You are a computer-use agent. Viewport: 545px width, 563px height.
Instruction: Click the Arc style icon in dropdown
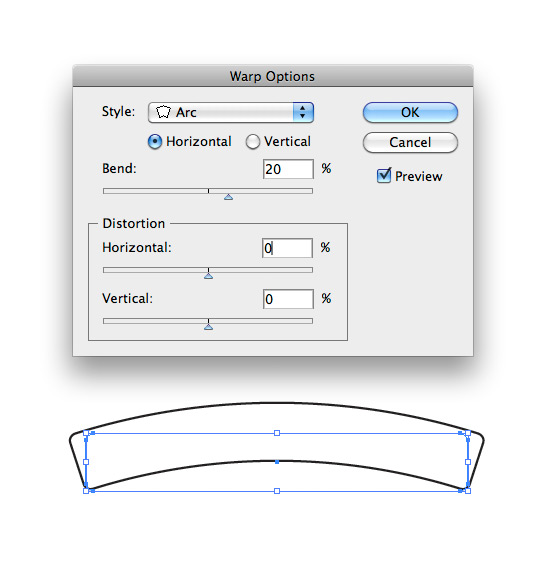click(163, 112)
